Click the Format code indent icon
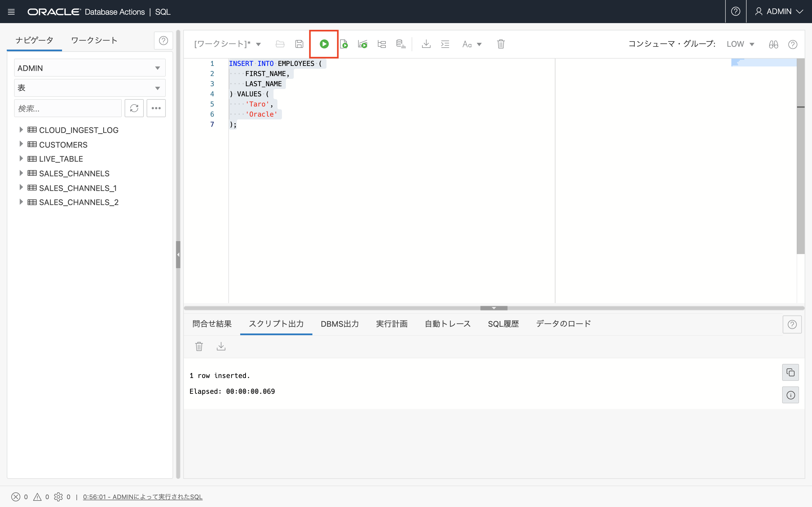 pyautogui.click(x=445, y=44)
